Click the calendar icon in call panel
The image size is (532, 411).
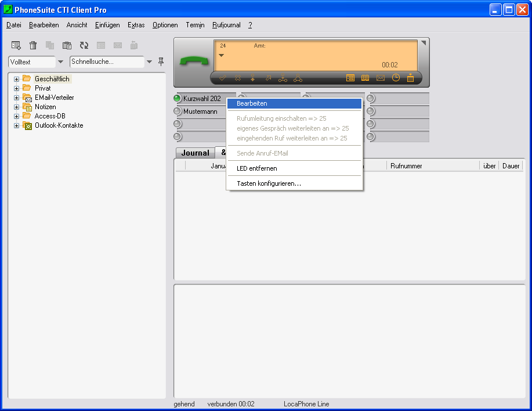pyautogui.click(x=411, y=78)
